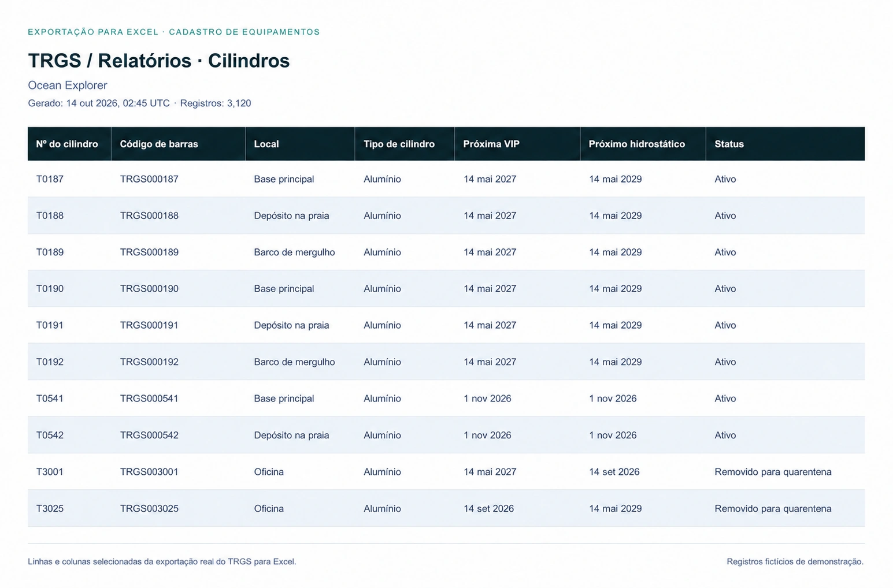
Task: Click barcode TRGS000188 cell
Action: [149, 215]
